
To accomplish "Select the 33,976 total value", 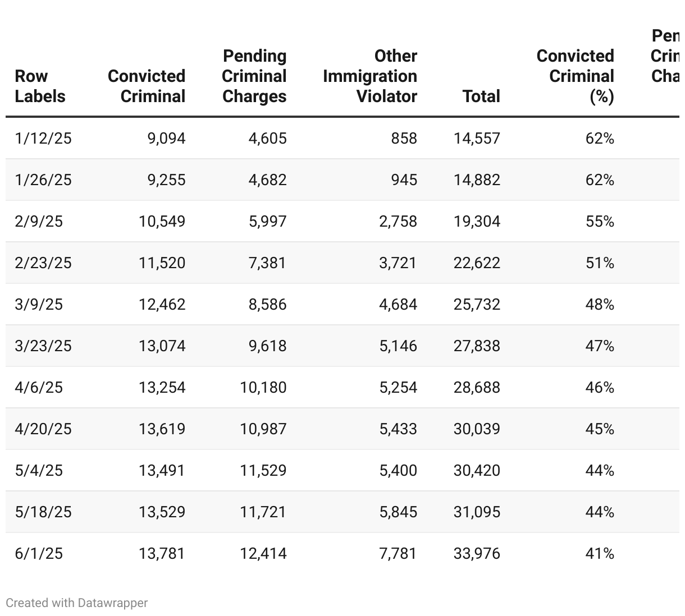I will [x=477, y=553].
